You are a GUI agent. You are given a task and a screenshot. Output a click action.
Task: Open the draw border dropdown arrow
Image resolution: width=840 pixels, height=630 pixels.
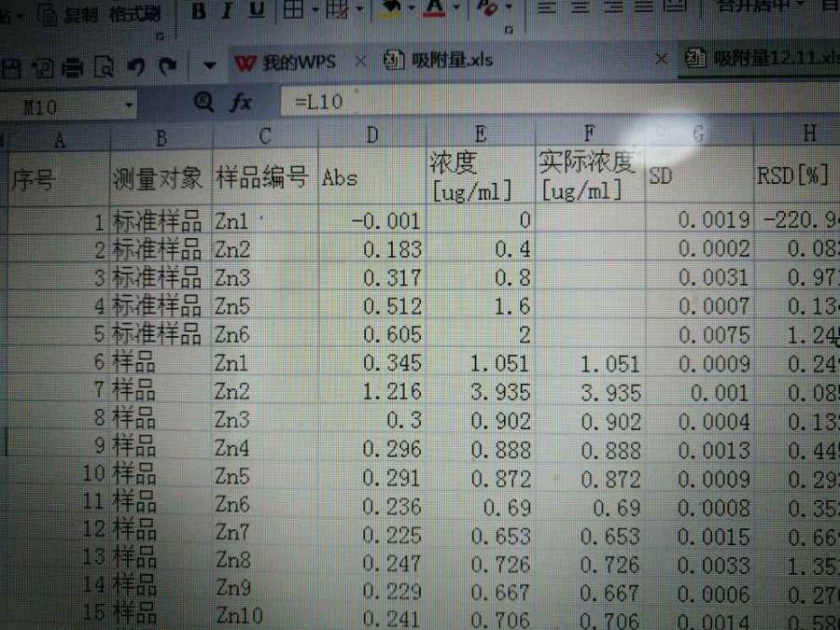click(359, 8)
